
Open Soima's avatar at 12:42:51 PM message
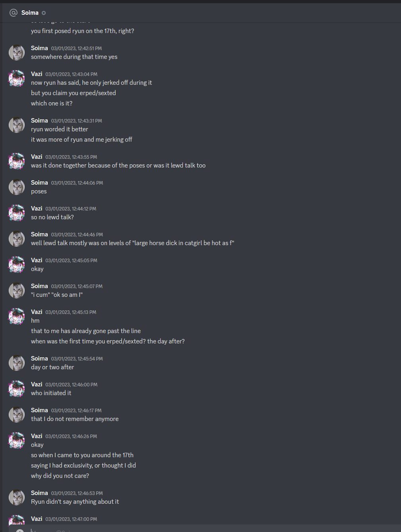coord(17,53)
